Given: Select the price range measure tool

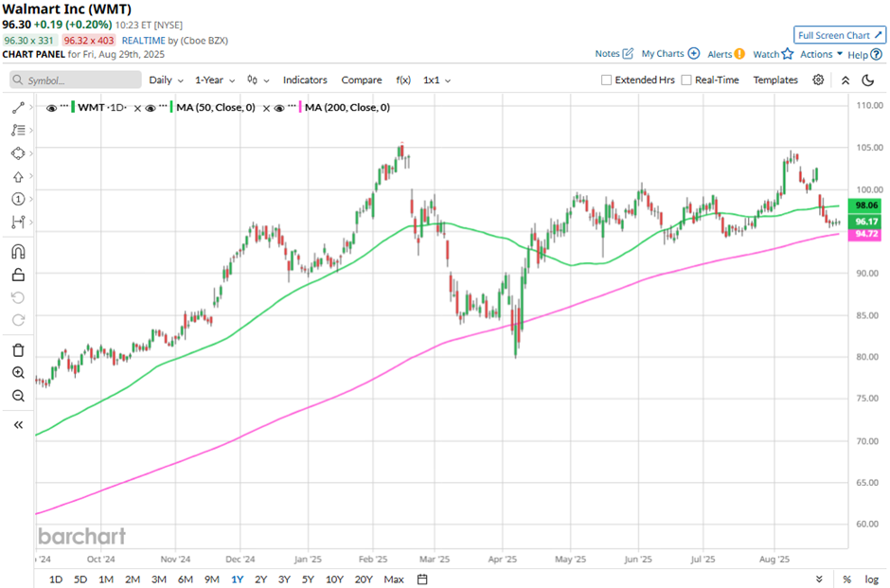Looking at the screenshot, I should tap(18, 222).
